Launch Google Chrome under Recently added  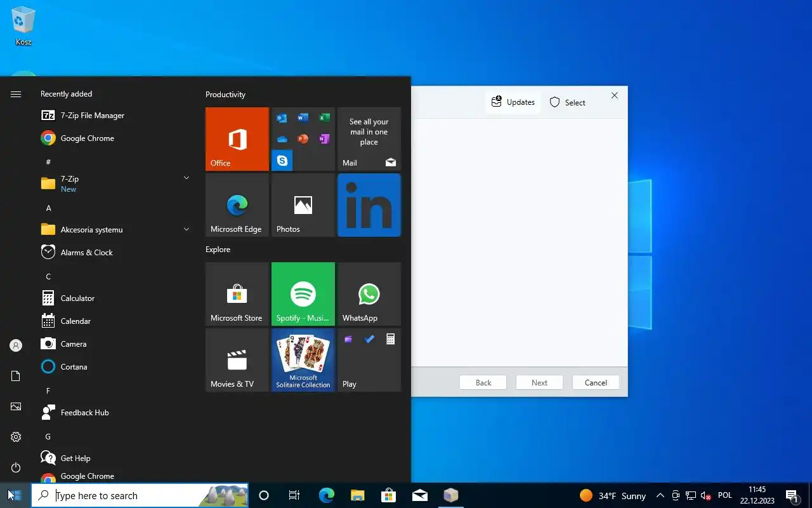point(115,138)
